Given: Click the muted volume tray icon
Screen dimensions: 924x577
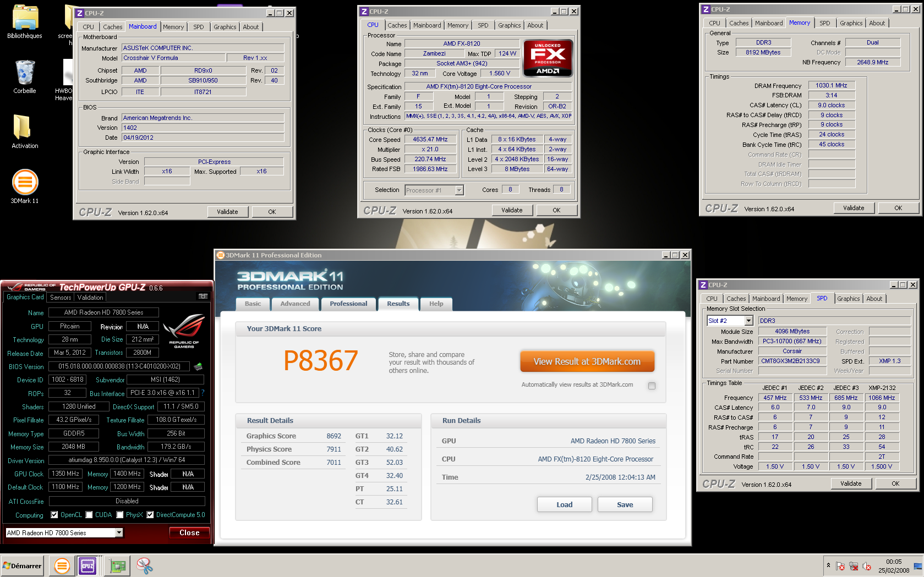Looking at the screenshot, I should pos(867,566).
